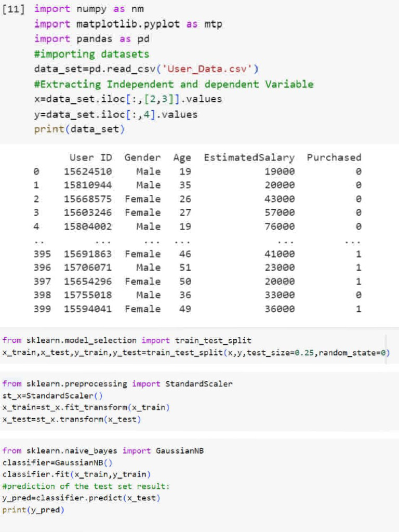Place cursor on the 'import numpy as nm' line
Screen dimensions: 399x532
[89, 9]
